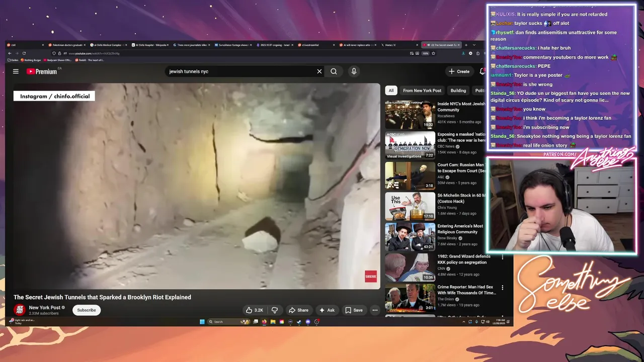Image resolution: width=644 pixels, height=362 pixels.
Task: Open Entering America's Most Religious Community thumbnail
Action: click(x=410, y=237)
